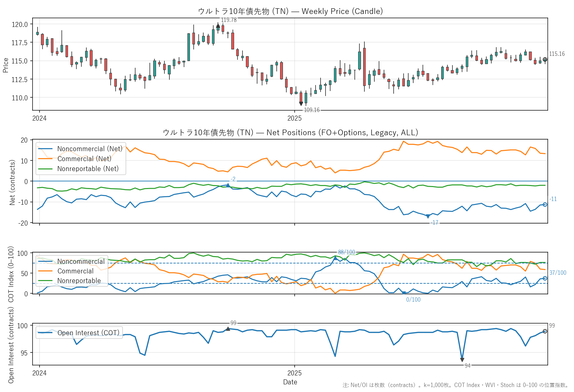Select the COT Index 88/100 peak marker
Screen dimensions: 574x392
click(x=335, y=258)
